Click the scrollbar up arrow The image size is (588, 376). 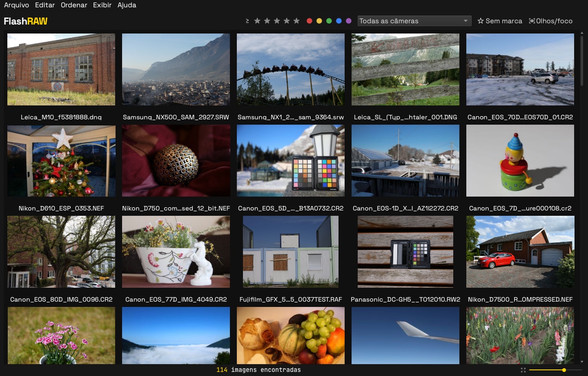coord(582,32)
